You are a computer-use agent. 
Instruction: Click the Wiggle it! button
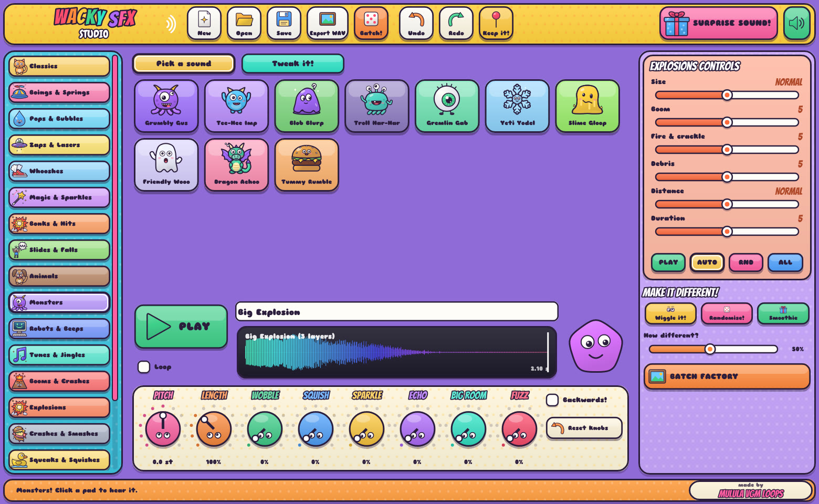coord(671,313)
